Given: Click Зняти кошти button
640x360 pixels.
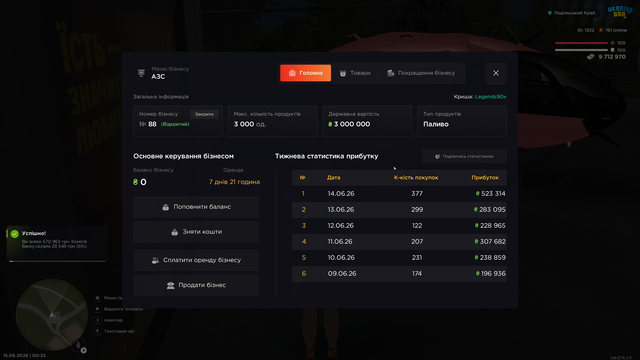Looking at the screenshot, I should [196, 232].
